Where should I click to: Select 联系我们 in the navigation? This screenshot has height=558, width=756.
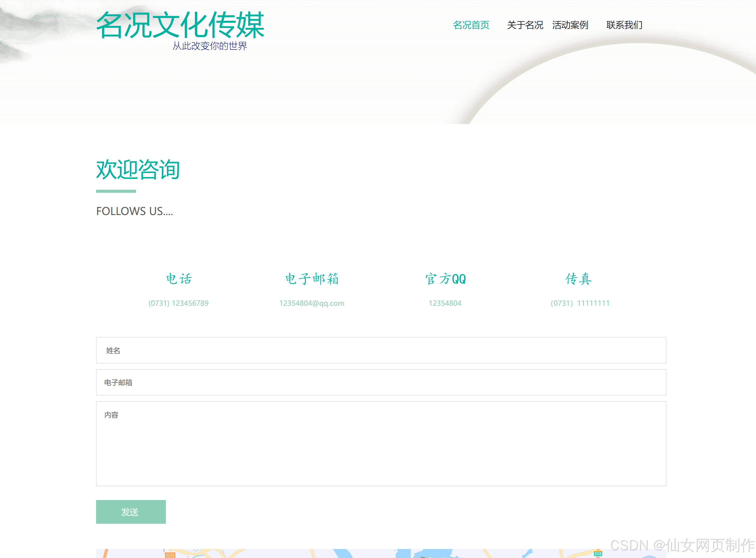[624, 25]
